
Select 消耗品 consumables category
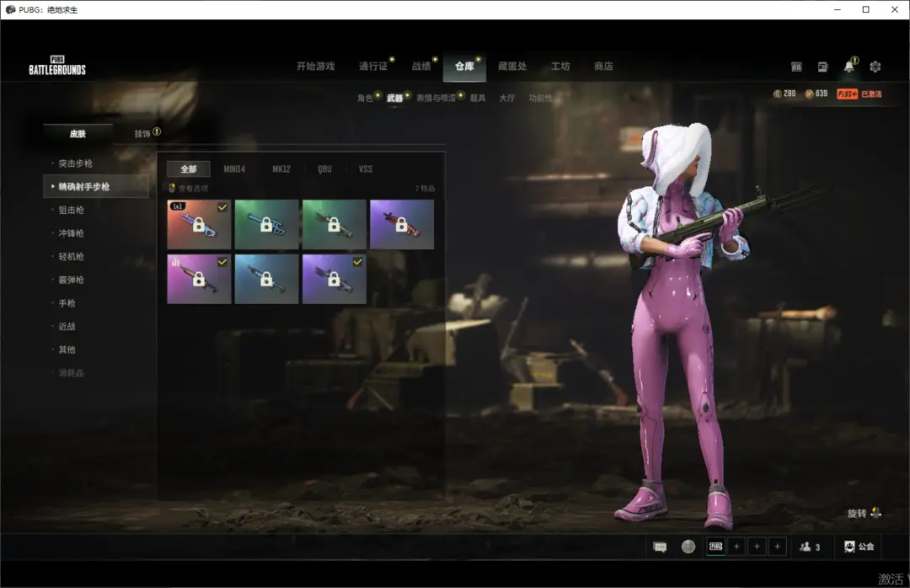pos(72,372)
